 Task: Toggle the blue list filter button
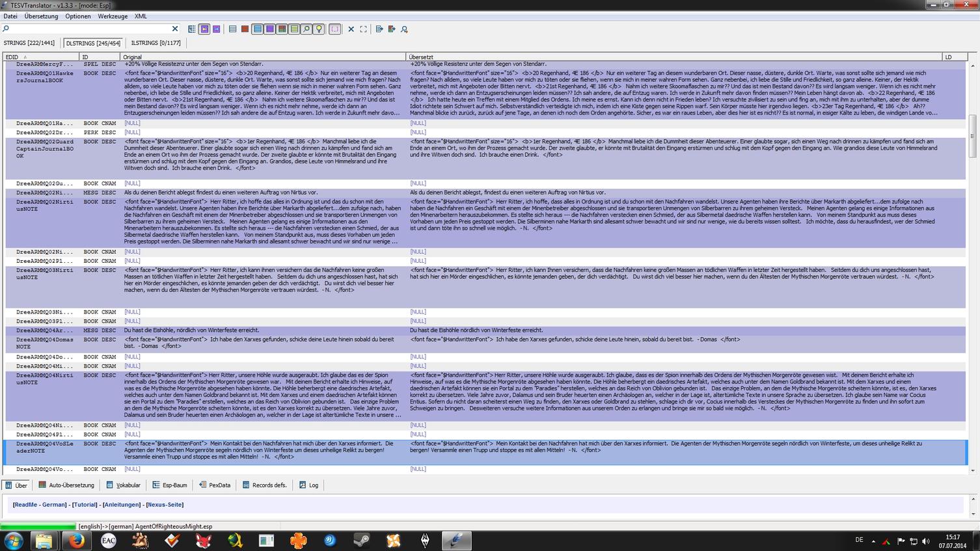pyautogui.click(x=258, y=29)
